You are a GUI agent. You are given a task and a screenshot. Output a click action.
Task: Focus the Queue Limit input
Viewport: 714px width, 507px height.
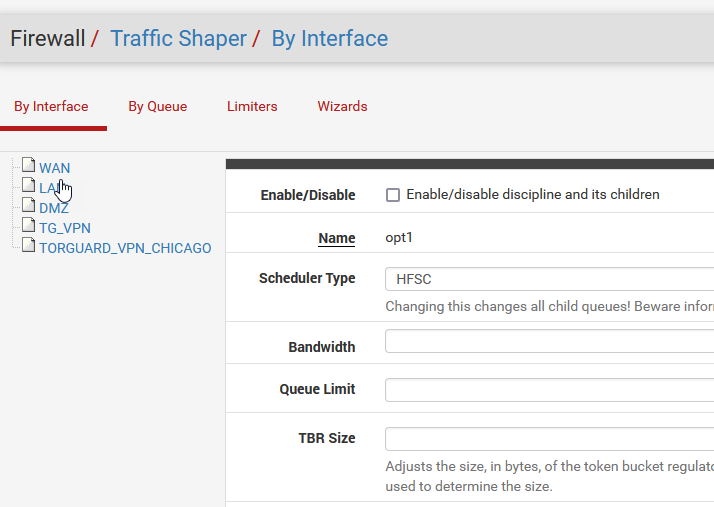pyautogui.click(x=549, y=390)
